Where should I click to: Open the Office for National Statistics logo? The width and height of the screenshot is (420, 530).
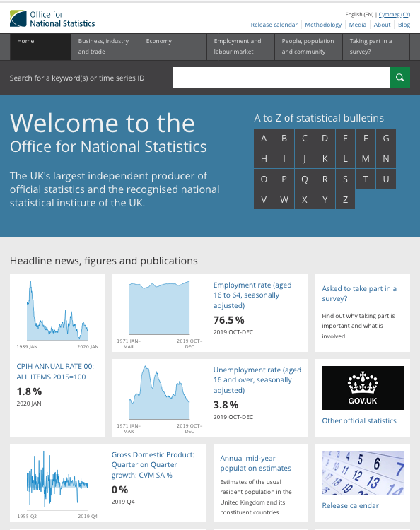(x=52, y=19)
